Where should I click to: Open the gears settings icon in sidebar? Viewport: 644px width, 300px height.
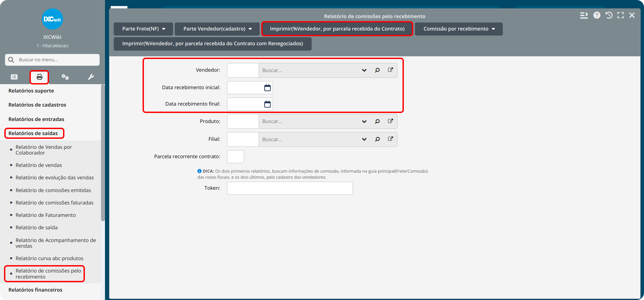(65, 77)
